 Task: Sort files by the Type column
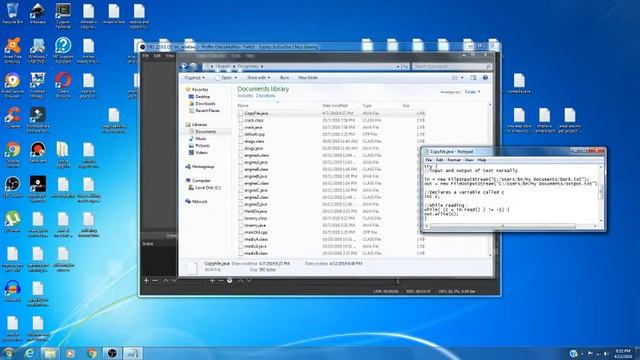[x=367, y=106]
